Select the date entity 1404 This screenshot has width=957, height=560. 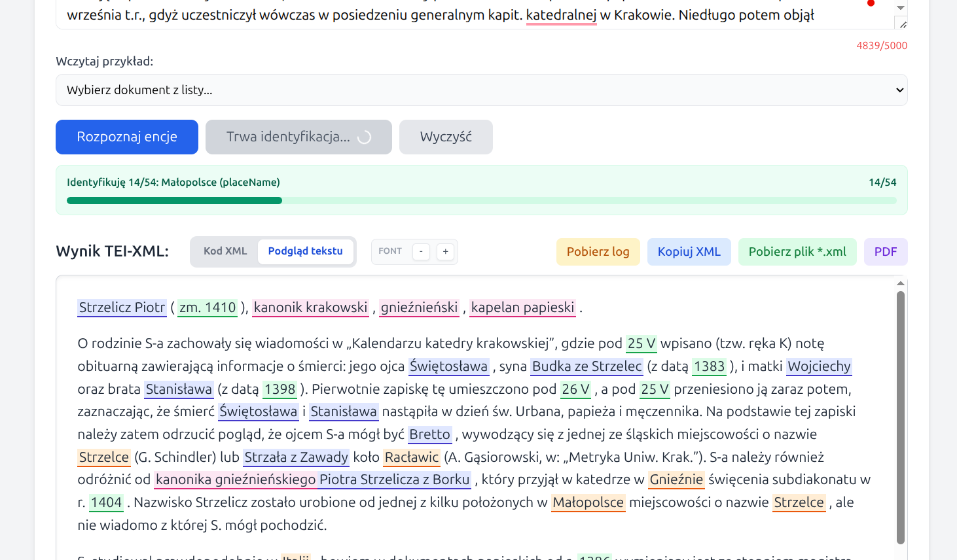107,502
